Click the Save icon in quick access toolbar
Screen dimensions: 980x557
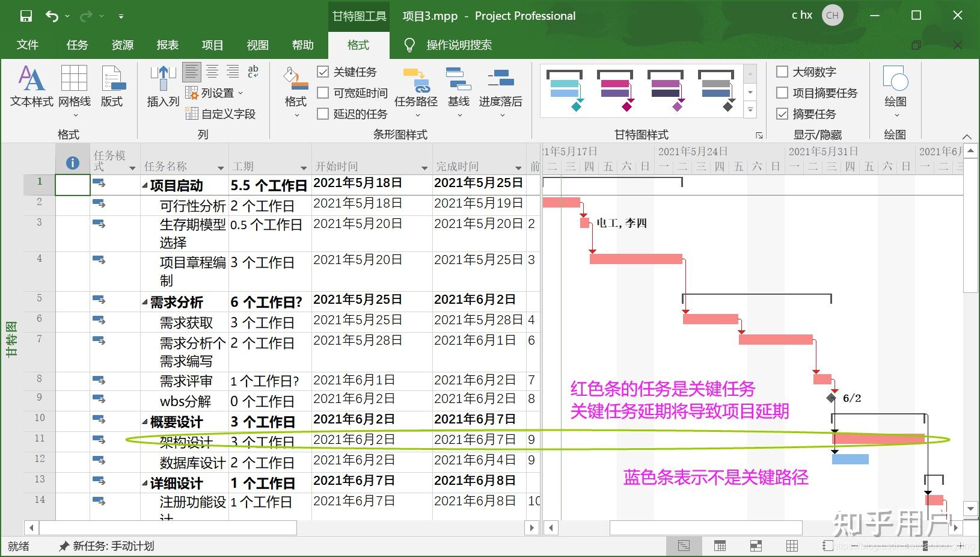click(25, 16)
